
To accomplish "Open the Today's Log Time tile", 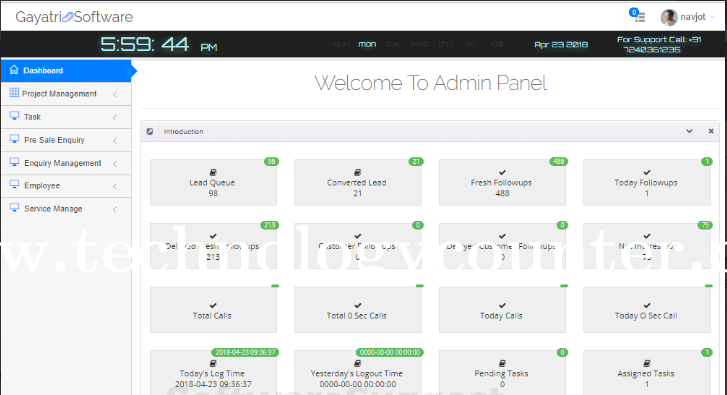I will [213, 373].
